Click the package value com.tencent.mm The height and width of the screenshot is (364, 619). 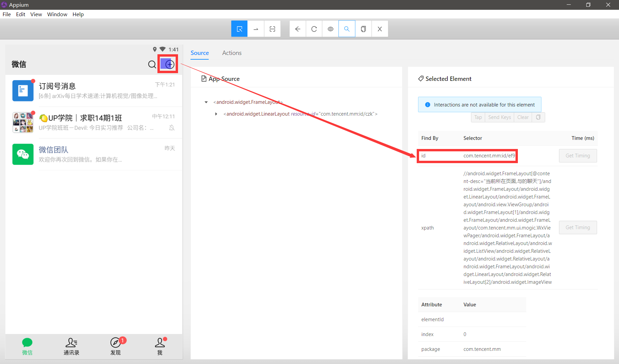pos(482,349)
